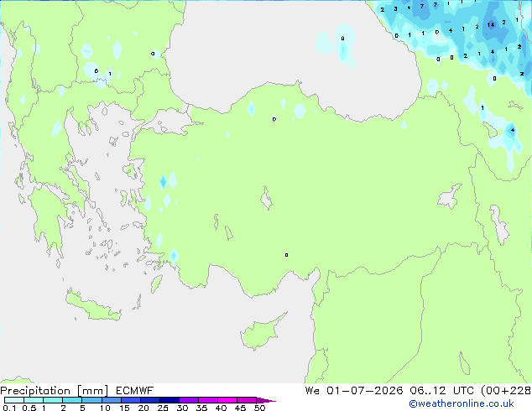This screenshot has height=411, width=532.
Task: Click the 1–2 mm legend color swatch
Action: (53, 400)
